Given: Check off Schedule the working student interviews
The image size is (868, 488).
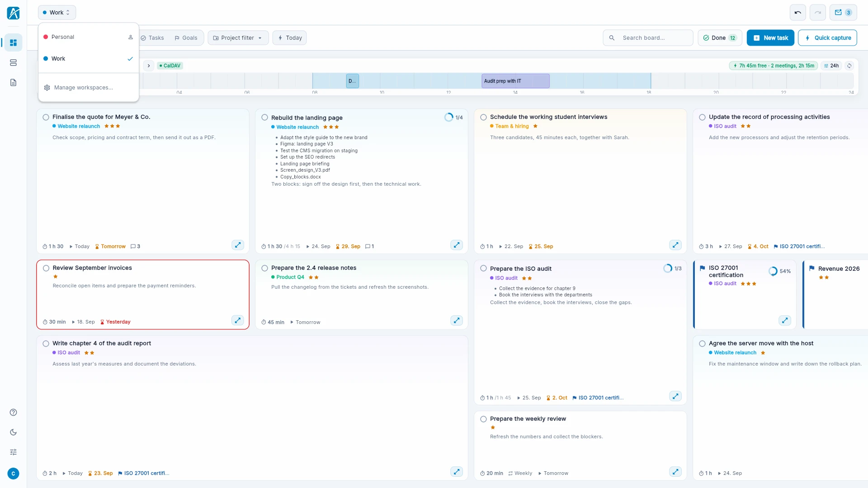Looking at the screenshot, I should point(483,117).
